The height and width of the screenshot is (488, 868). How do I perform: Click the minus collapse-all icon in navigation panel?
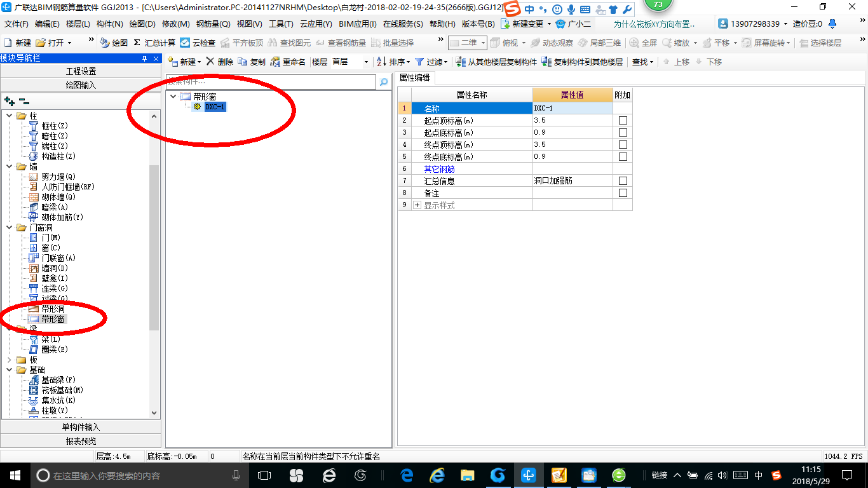[24, 101]
